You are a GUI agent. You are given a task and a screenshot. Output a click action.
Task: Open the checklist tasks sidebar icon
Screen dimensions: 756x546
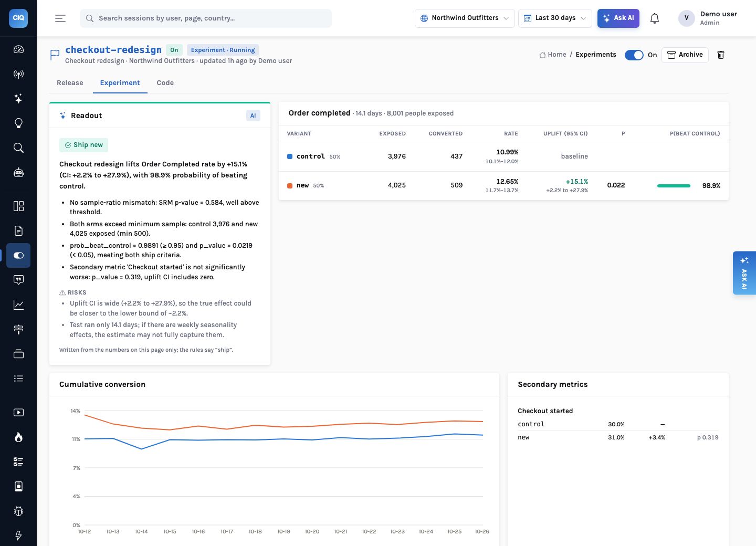coord(18,461)
